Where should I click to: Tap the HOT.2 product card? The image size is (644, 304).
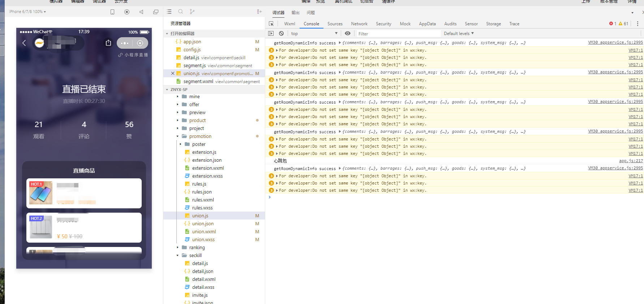(84, 227)
